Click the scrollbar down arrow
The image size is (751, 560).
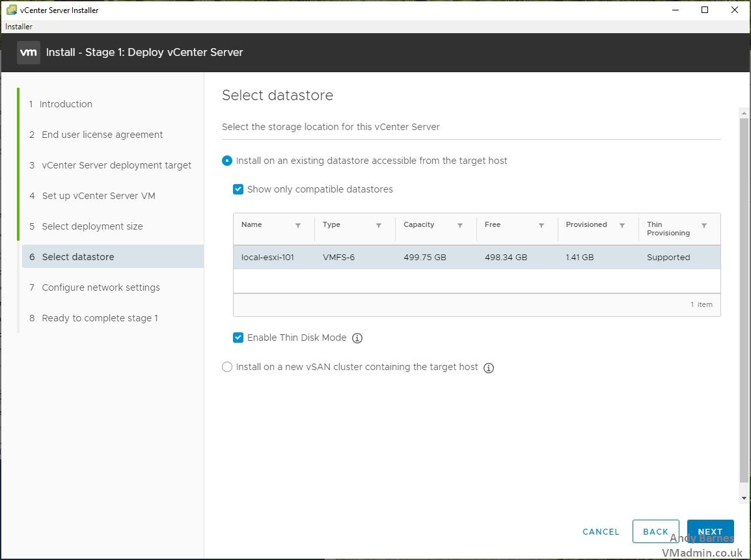click(744, 498)
